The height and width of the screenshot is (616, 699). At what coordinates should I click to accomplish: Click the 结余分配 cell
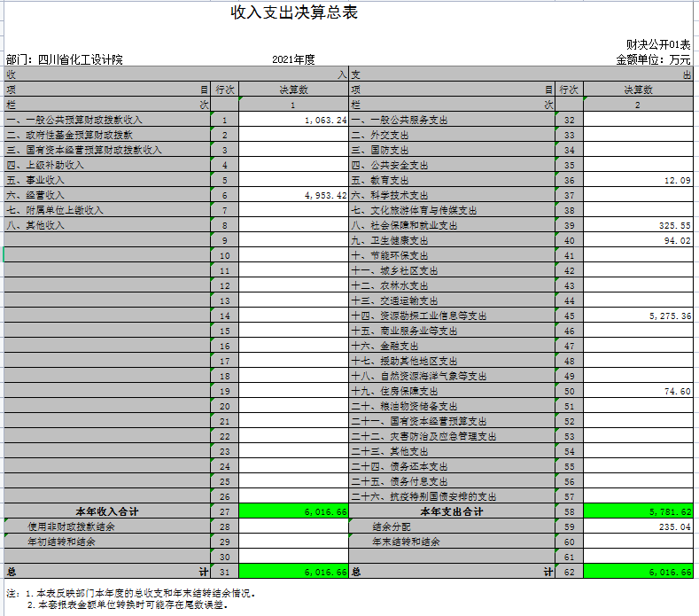point(452,526)
